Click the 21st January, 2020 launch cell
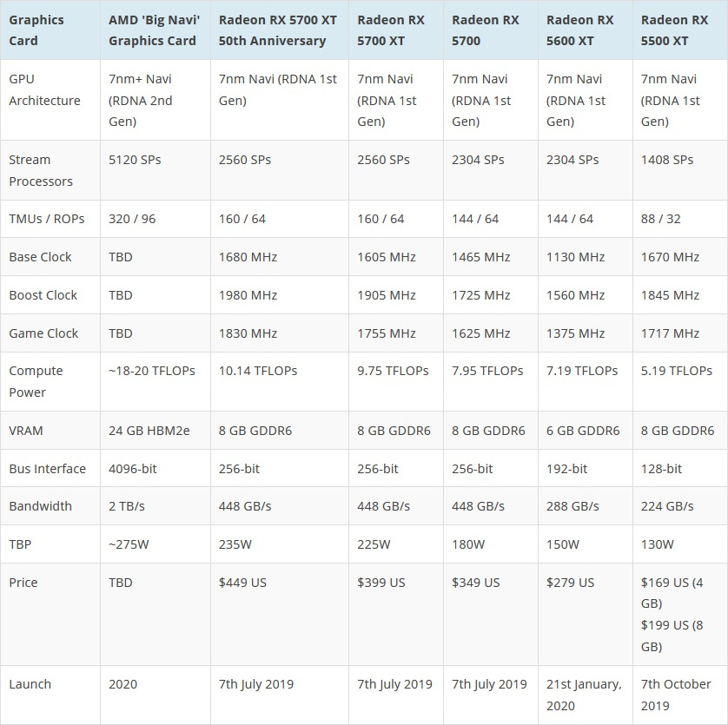Image resolution: width=728 pixels, height=725 pixels. (x=585, y=695)
